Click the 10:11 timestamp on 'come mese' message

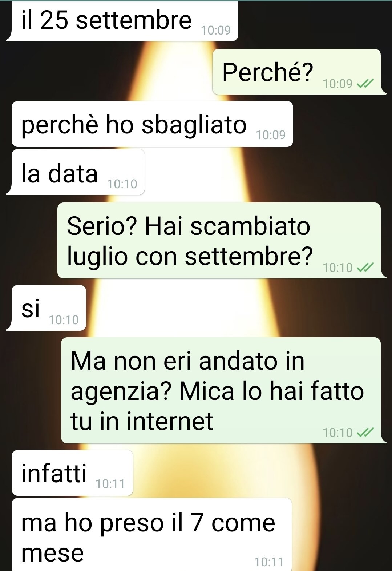pos(269,562)
